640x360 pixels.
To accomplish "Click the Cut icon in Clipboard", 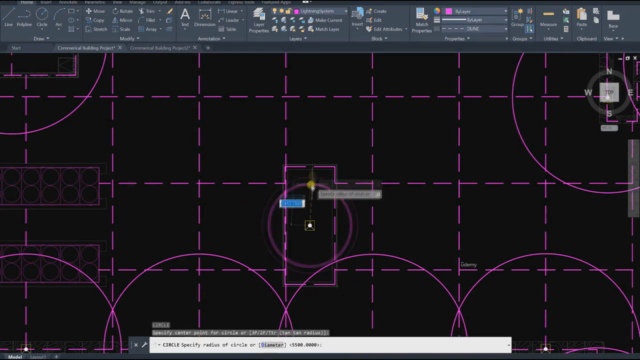I will (x=596, y=11).
